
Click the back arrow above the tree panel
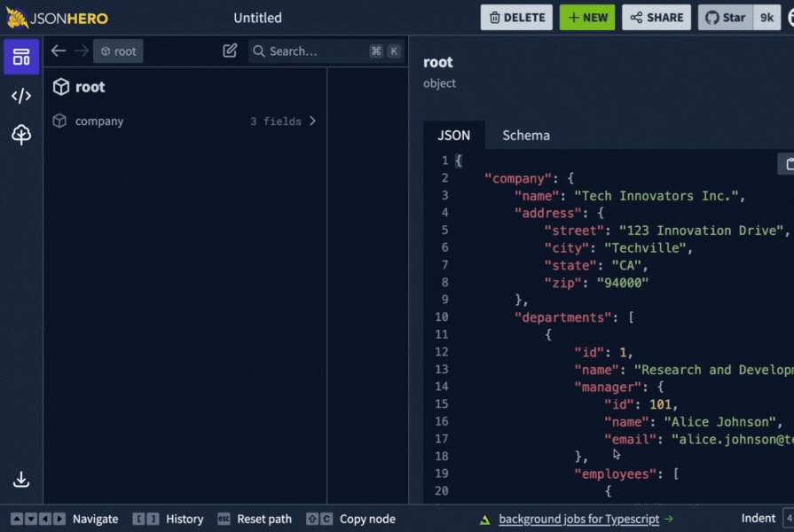tap(59, 51)
